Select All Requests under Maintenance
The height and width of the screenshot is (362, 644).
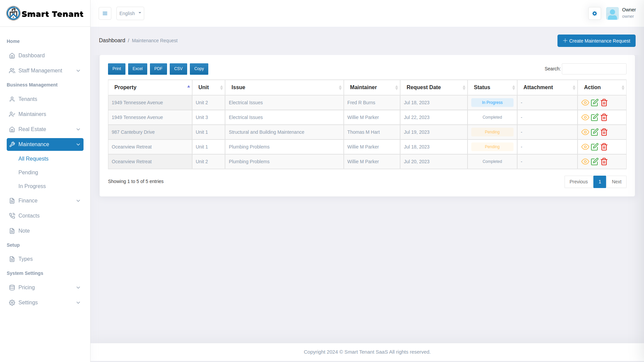pos(34,159)
